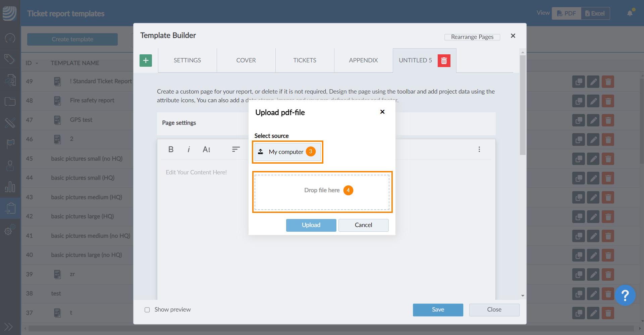Click the Upload button
Screen dimensions: 644x335
click(x=311, y=225)
